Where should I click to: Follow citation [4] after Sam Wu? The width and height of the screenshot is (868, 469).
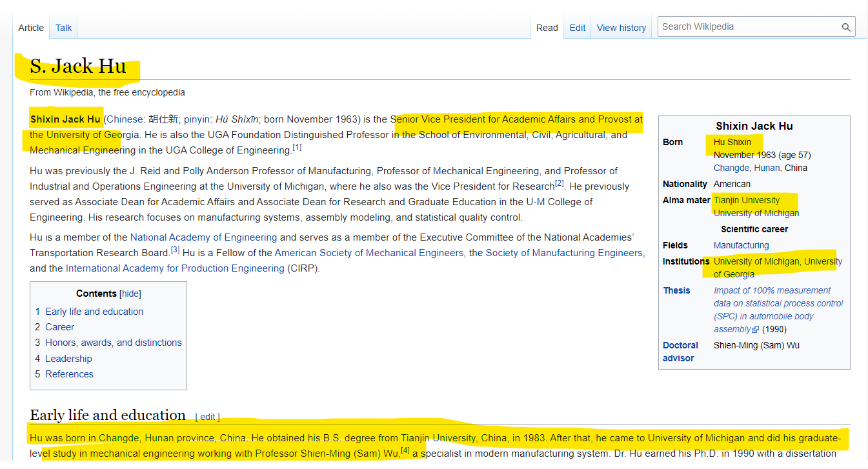(405, 451)
